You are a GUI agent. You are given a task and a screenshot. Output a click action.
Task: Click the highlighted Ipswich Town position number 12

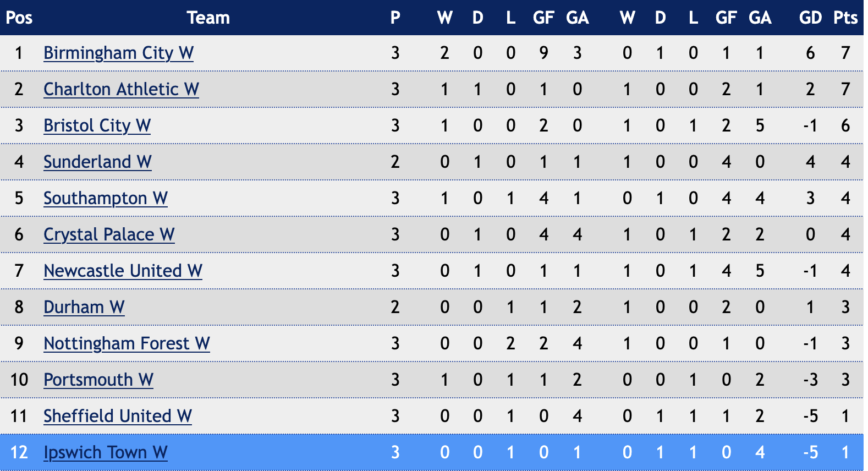tap(19, 452)
